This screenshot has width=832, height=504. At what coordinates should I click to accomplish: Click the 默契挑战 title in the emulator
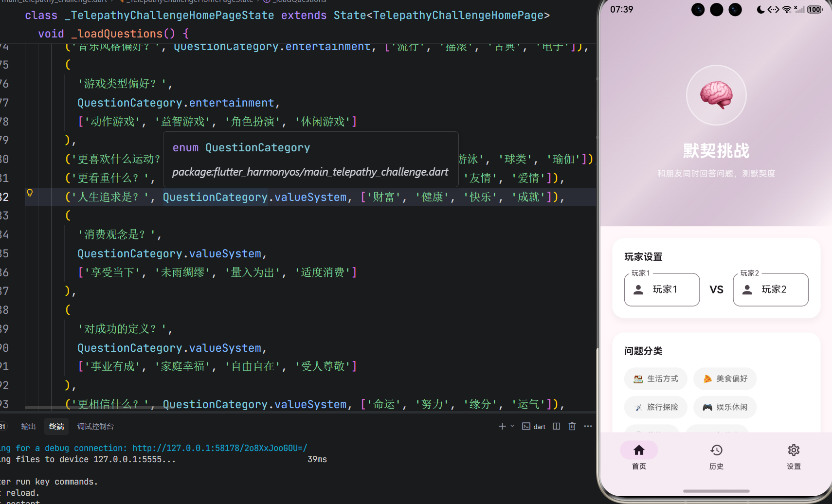pos(716,151)
